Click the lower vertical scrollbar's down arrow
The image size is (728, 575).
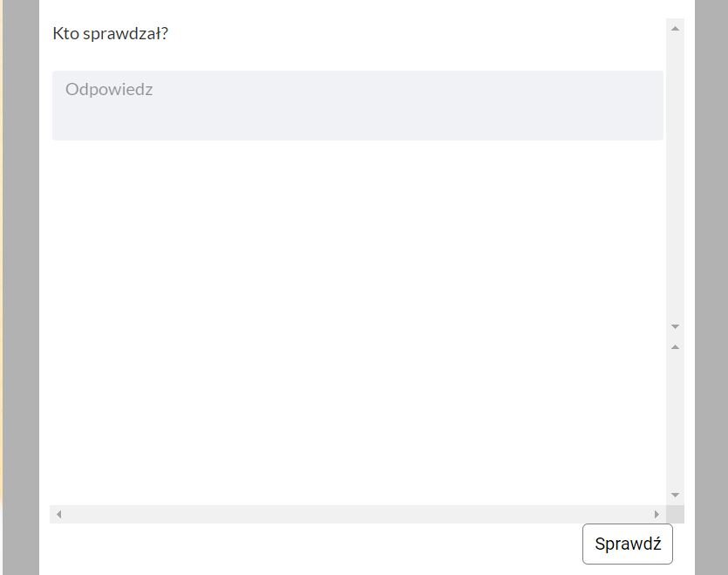tap(675, 496)
